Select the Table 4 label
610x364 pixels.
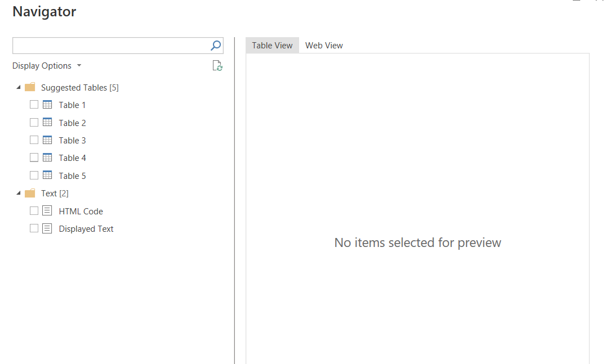[x=72, y=158]
